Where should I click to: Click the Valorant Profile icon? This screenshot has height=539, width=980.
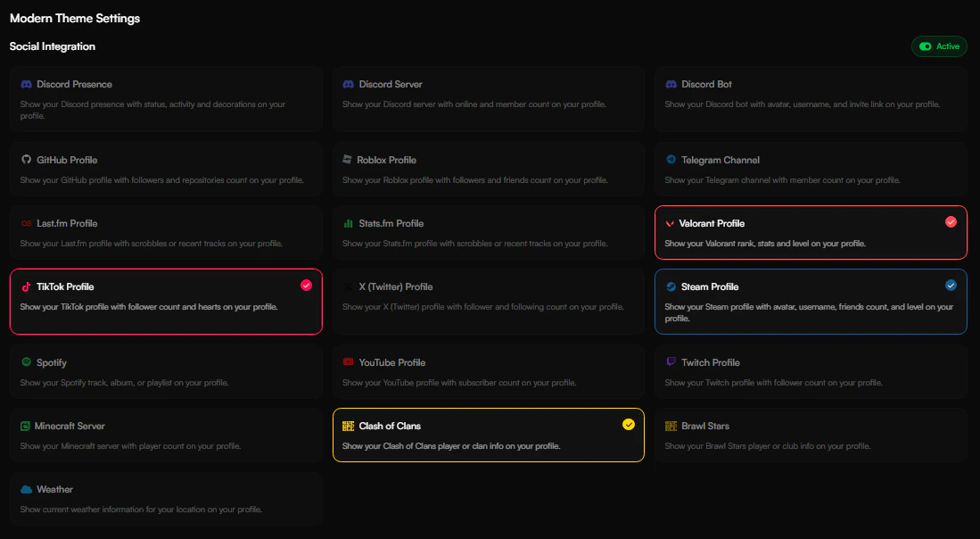point(670,223)
